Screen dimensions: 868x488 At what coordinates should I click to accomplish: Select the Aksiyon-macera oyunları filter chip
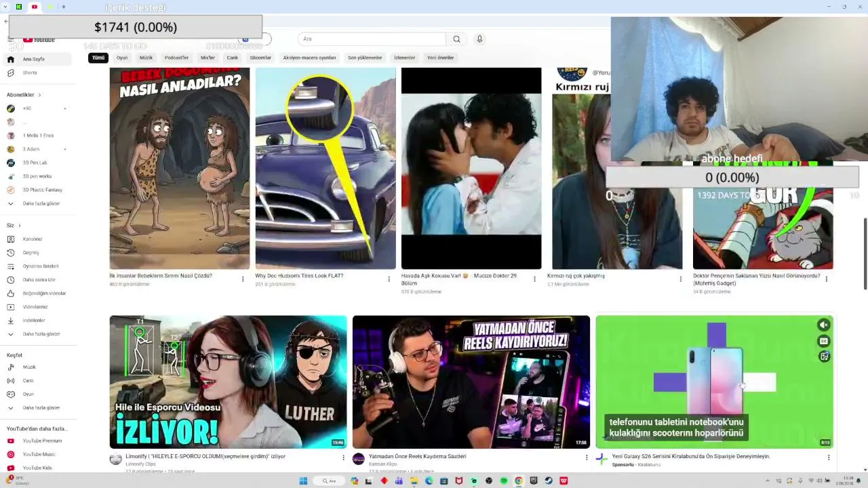(x=309, y=58)
